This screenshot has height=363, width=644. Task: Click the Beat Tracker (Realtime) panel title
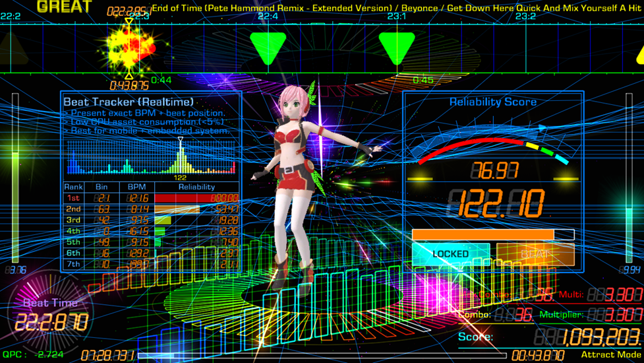[x=129, y=102]
